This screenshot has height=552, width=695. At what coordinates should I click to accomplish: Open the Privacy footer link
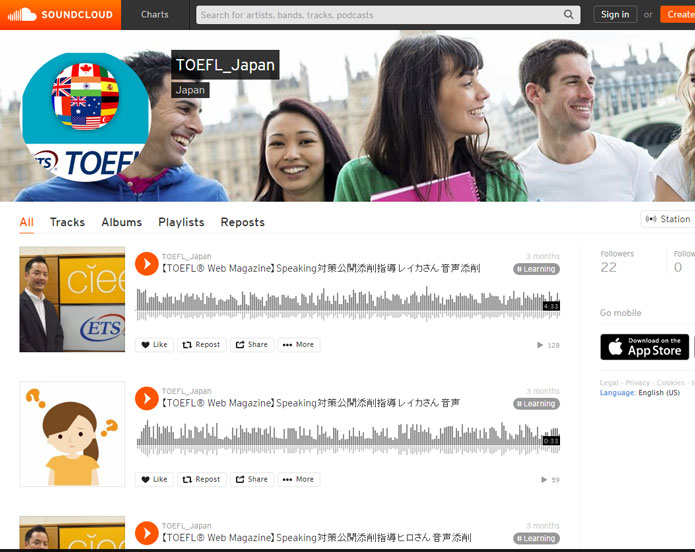[x=637, y=383]
